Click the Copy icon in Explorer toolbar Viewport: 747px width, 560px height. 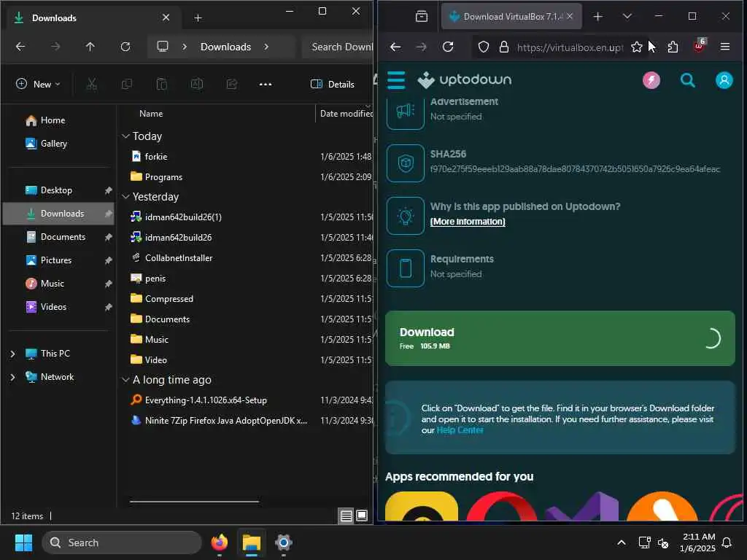click(127, 85)
